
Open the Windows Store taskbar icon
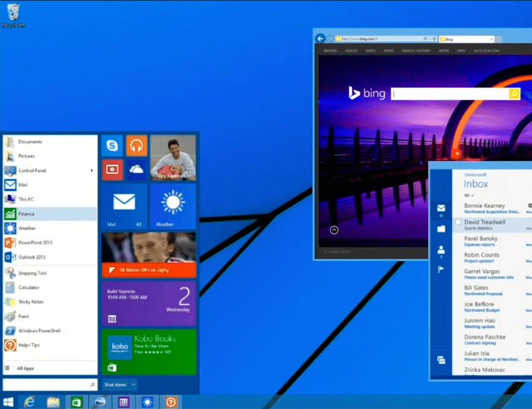click(x=77, y=402)
